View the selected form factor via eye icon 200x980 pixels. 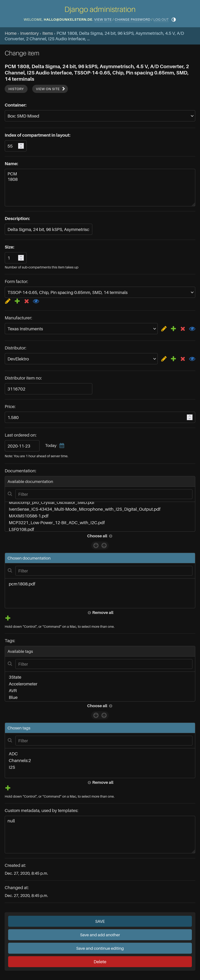coord(36,301)
